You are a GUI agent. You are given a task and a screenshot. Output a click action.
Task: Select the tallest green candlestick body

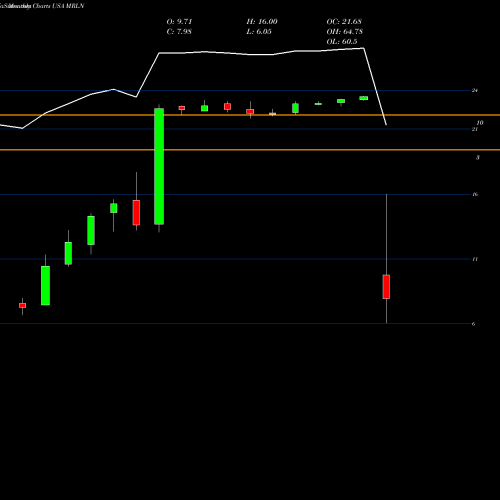(159, 166)
